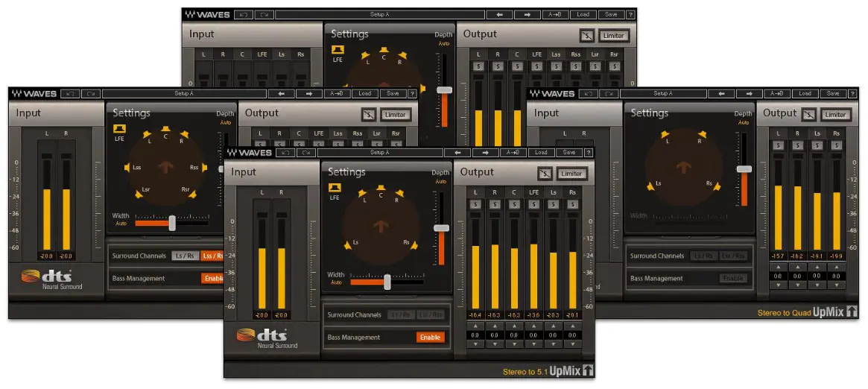This screenshot has width=868, height=389.
Task: Redo in the Stereo to 5.1 window
Action: [306, 152]
